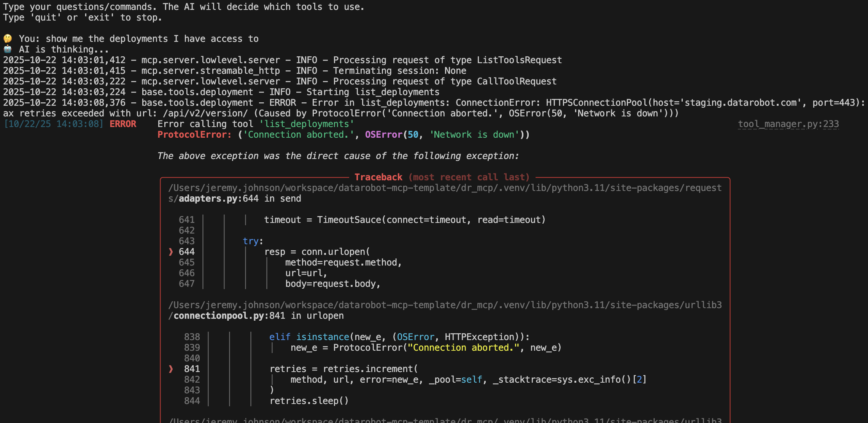This screenshot has width=868, height=423.
Task: Click the red arrow marker at line 644
Action: pos(171,252)
